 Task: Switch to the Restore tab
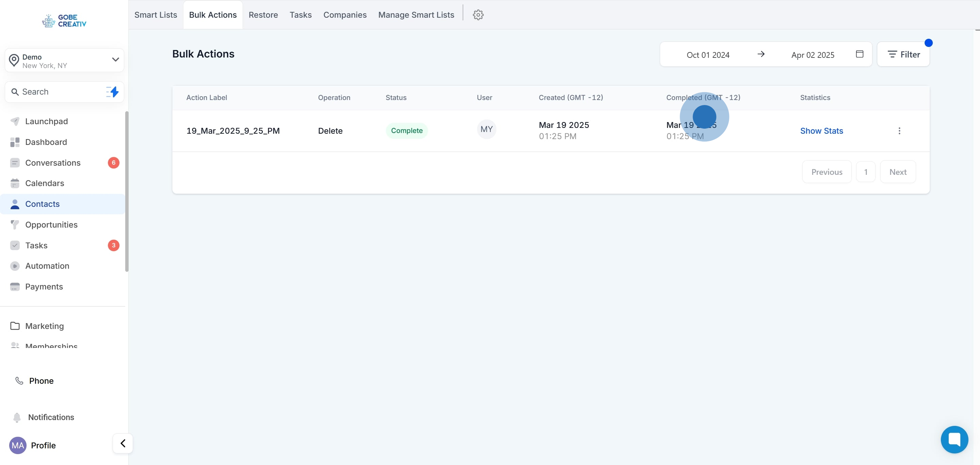pyautogui.click(x=263, y=15)
